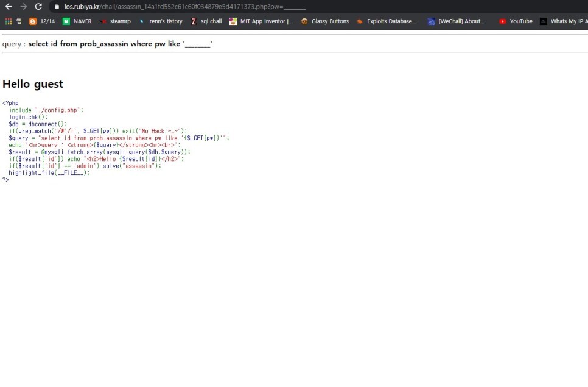Viewport: 588px width, 387px height.
Task: Click the '$result = @mysqli_fetch_array' line
Action: click(99, 152)
